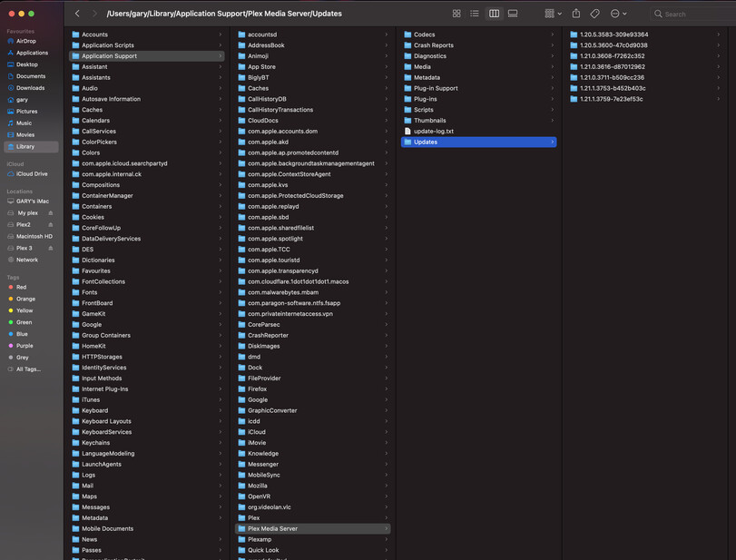The width and height of the screenshot is (736, 560).
Task: Select the com.malwarebytes.mbam folder
Action: (x=312, y=292)
